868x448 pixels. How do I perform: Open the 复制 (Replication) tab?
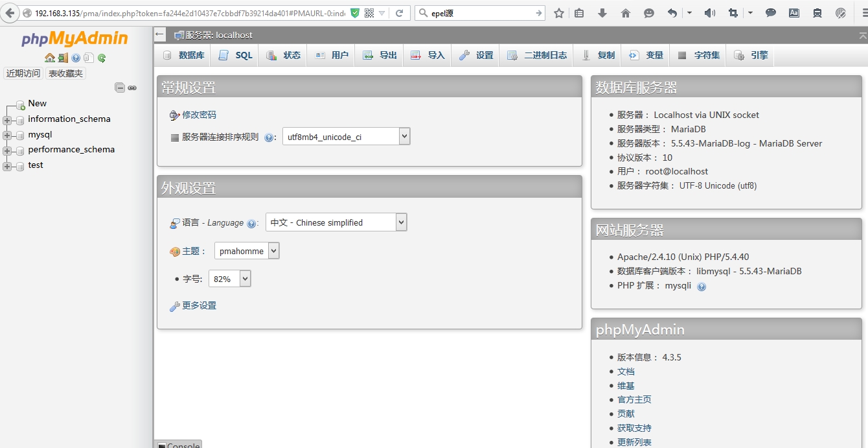pyautogui.click(x=598, y=56)
